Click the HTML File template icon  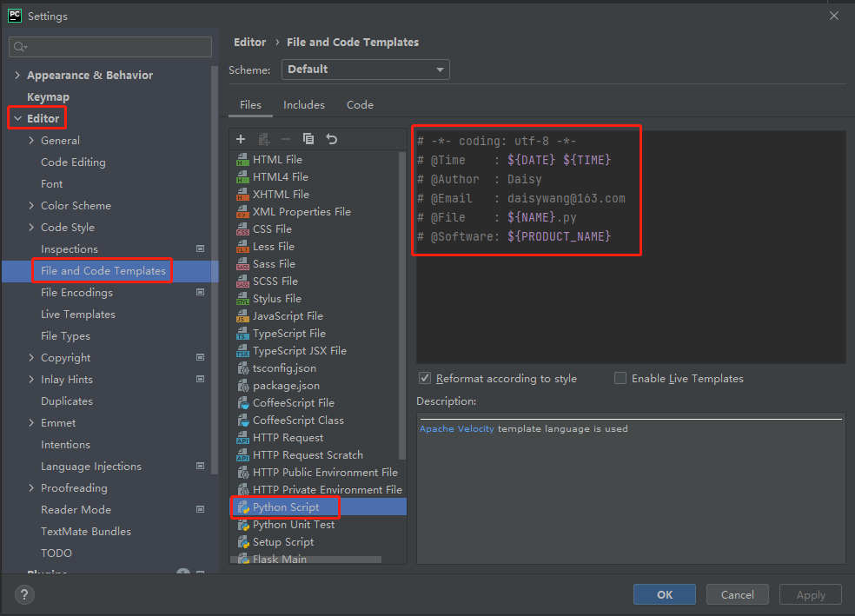242,160
